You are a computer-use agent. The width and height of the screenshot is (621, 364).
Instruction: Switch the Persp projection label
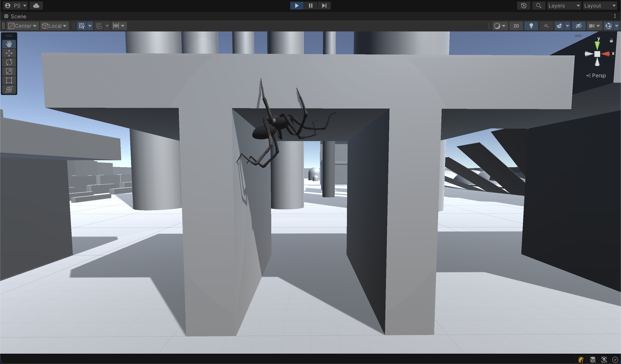pyautogui.click(x=596, y=76)
